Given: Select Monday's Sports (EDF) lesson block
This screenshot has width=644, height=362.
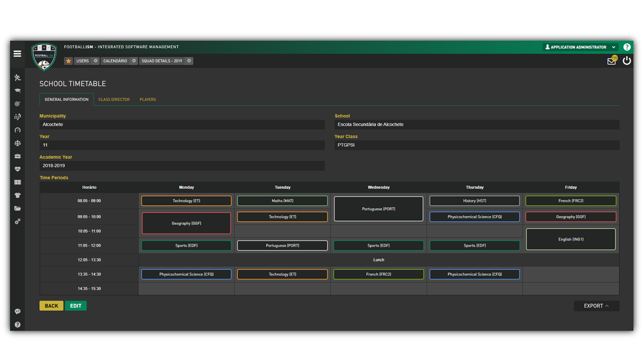Looking at the screenshot, I should click(187, 245).
